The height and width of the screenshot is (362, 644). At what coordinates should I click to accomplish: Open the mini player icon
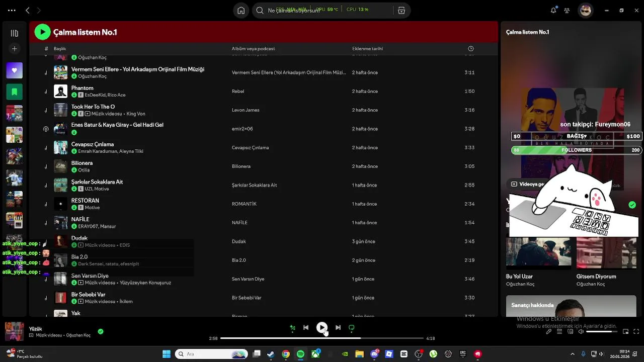pos(625,331)
